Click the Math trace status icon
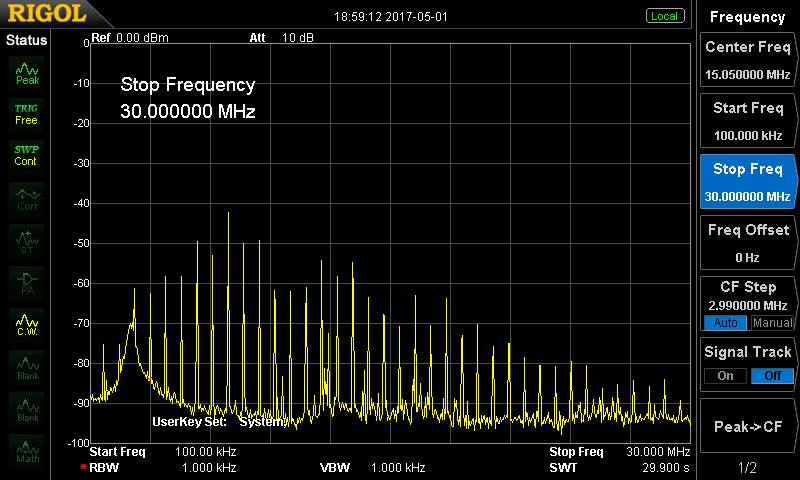This screenshot has width=800, height=480. 27,450
